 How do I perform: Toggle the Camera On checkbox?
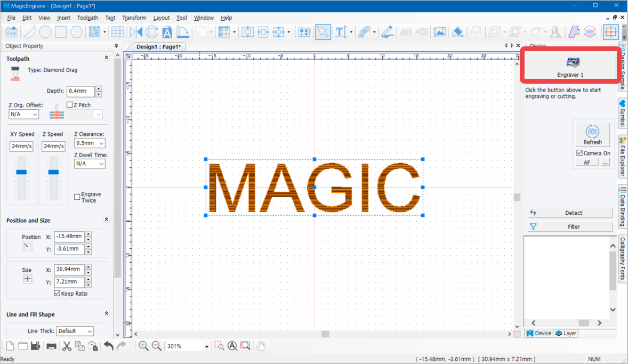579,153
